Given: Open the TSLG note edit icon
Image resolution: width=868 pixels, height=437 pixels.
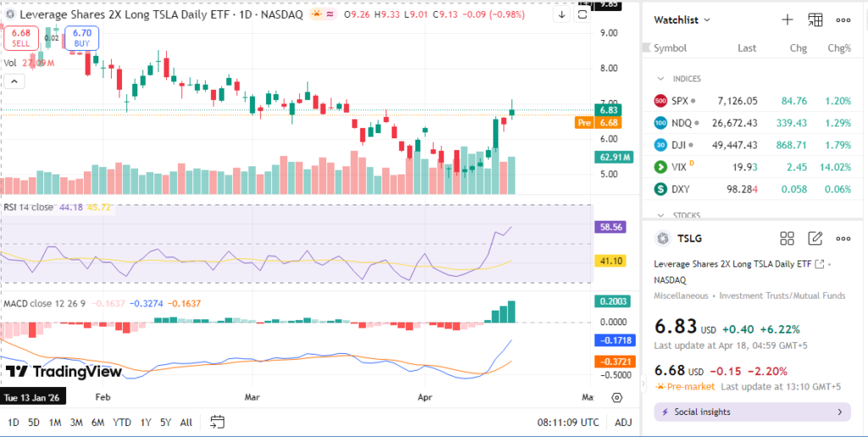Looking at the screenshot, I should coord(815,238).
